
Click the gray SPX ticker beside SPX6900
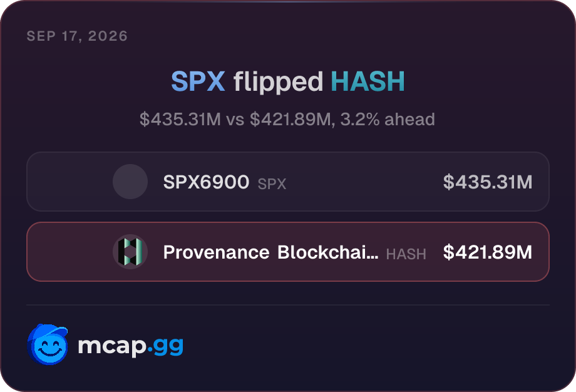(272, 183)
